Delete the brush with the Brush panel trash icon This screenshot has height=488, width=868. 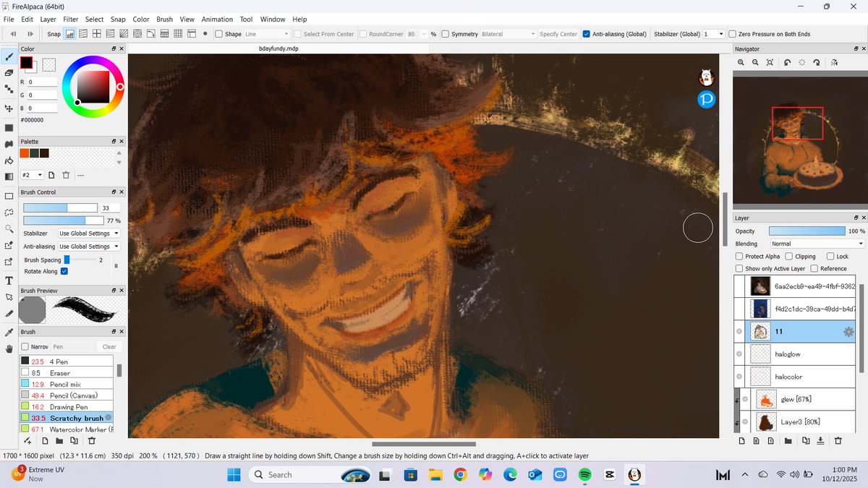point(92,440)
